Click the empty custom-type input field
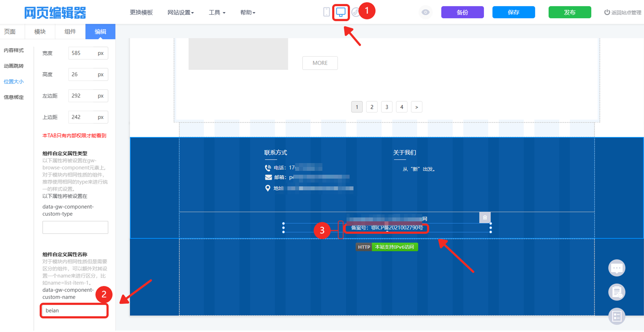Image resolution: width=644 pixels, height=332 pixels. [x=75, y=227]
